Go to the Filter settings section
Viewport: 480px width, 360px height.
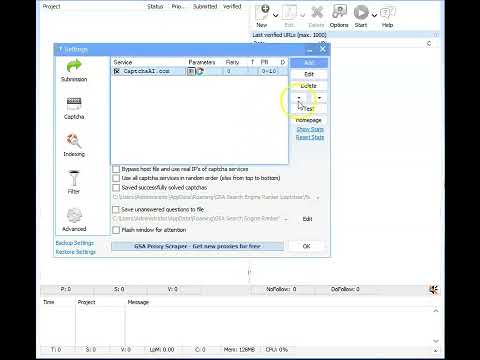74,182
